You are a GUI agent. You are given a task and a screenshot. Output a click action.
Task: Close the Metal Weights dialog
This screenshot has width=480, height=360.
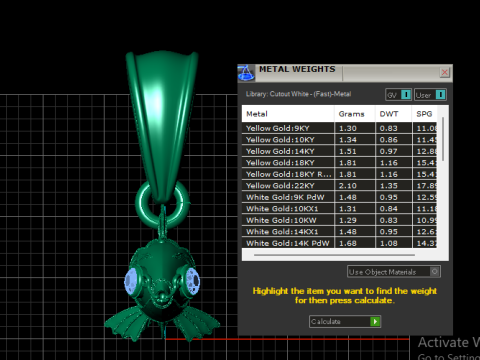(x=445, y=72)
